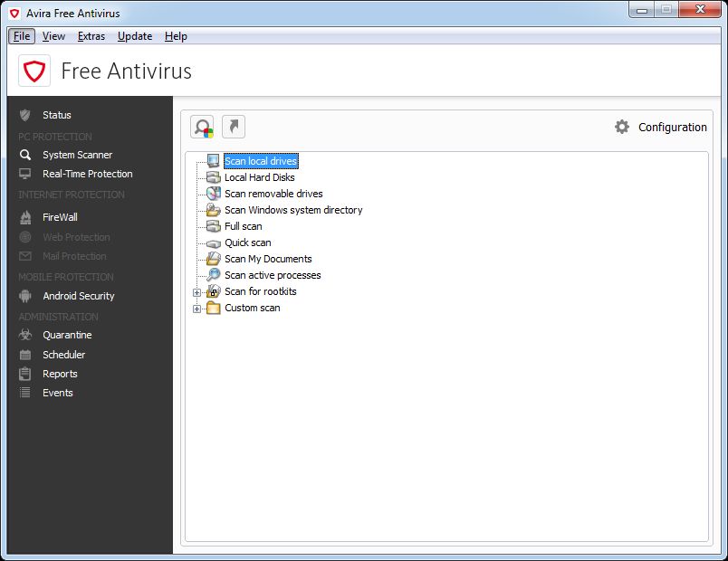Image resolution: width=728 pixels, height=561 pixels.
Task: Click the Android Security robot icon
Action: [x=25, y=296]
